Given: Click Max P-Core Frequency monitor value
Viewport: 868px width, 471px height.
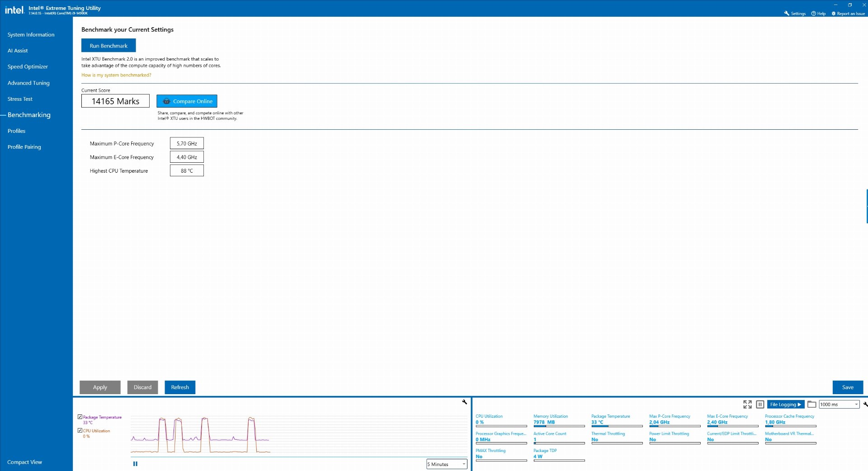Looking at the screenshot, I should coord(659,422).
